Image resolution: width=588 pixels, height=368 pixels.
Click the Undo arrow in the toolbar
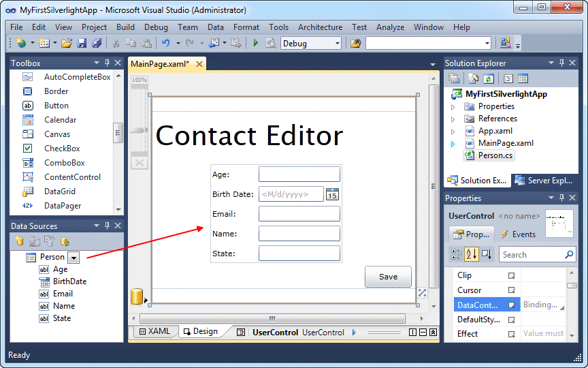pos(166,43)
